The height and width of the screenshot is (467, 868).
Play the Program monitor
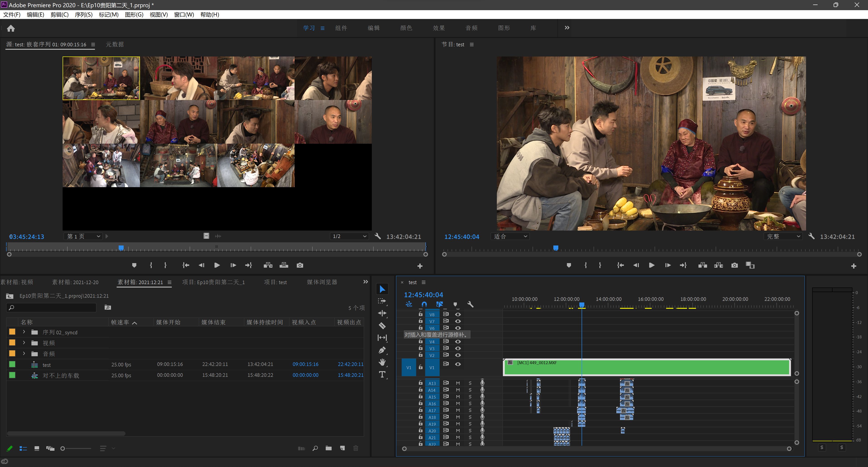[652, 265]
